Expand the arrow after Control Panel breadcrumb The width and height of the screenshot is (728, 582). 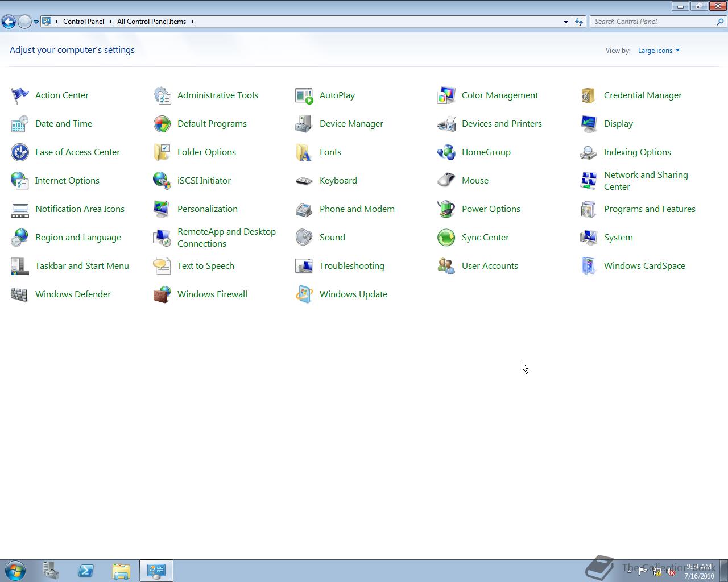(110, 22)
